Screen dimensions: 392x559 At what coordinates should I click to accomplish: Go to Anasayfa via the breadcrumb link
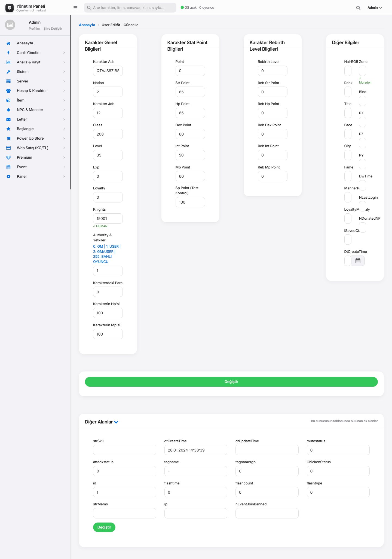coord(87,25)
